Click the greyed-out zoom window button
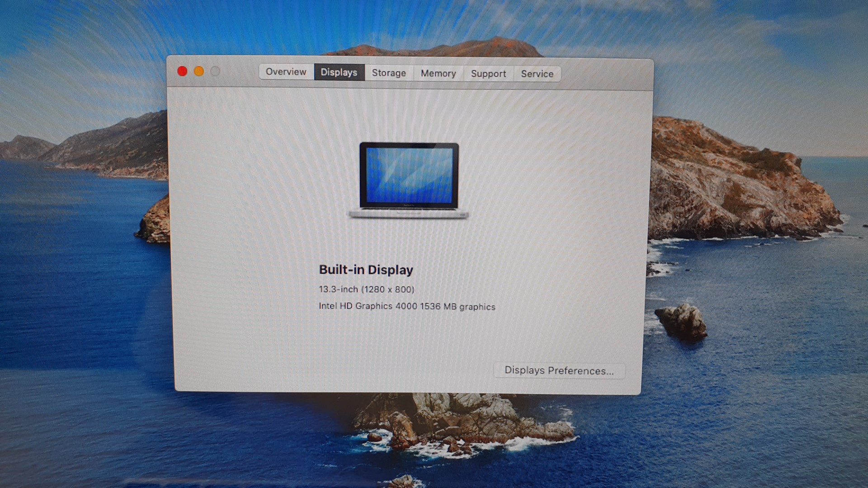 (x=215, y=71)
